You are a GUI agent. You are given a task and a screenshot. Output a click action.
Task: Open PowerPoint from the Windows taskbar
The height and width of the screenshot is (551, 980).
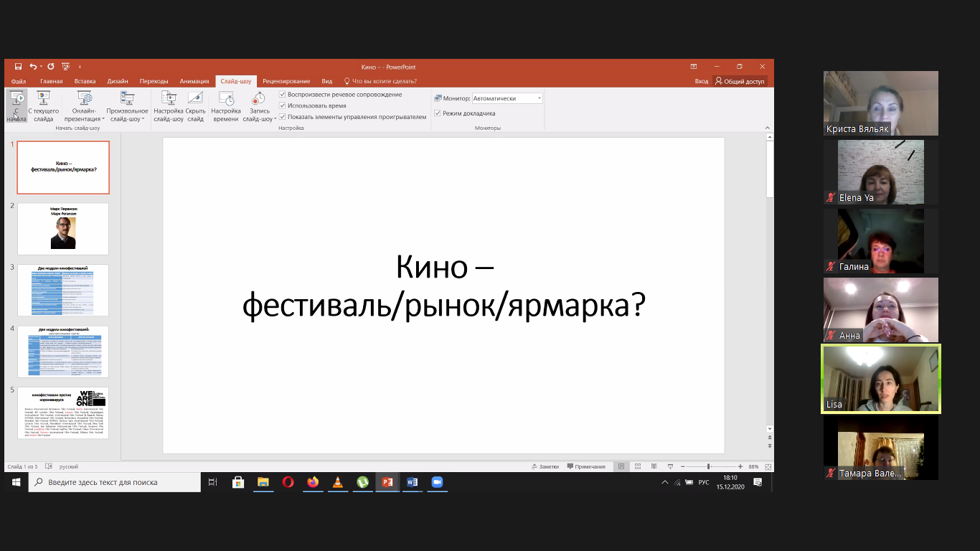pos(387,483)
